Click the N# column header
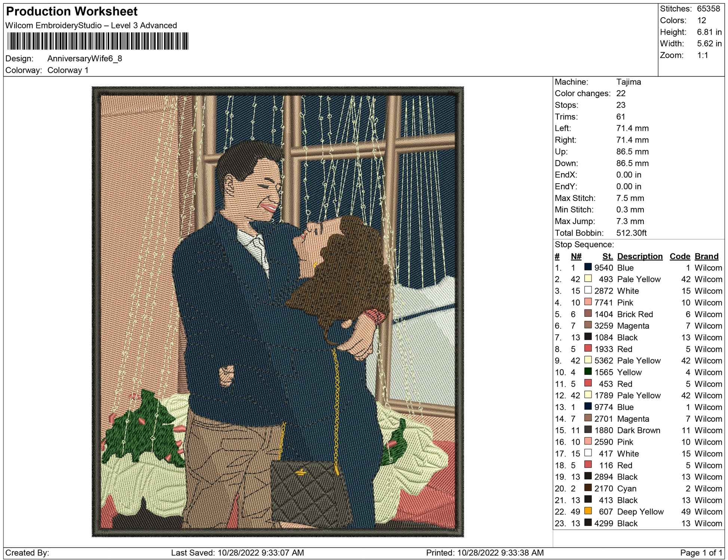 pyautogui.click(x=576, y=256)
